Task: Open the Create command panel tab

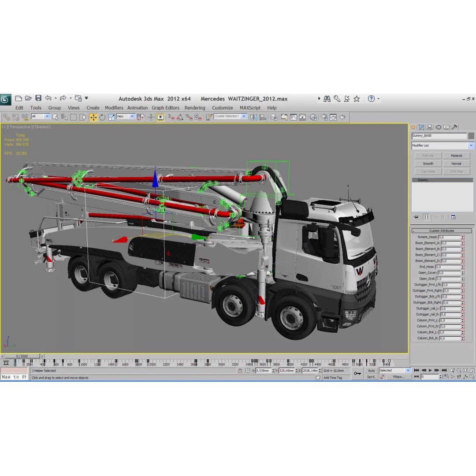Action: 413,127
